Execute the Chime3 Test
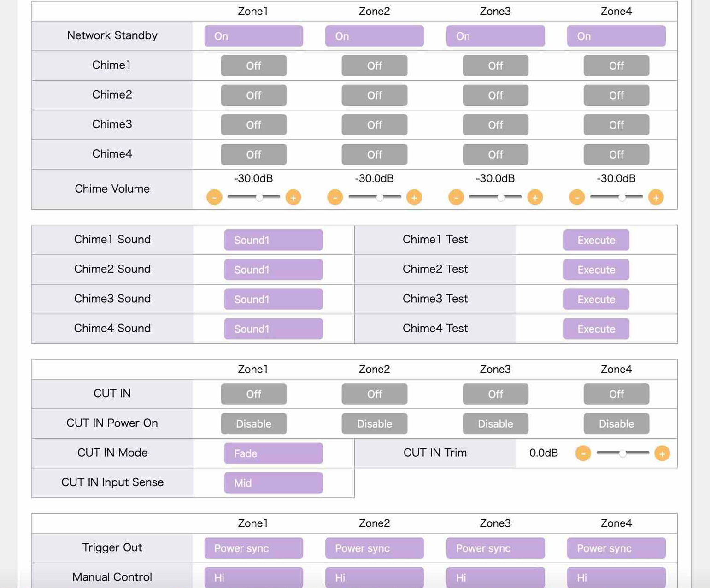The width and height of the screenshot is (710, 588). [x=596, y=299]
